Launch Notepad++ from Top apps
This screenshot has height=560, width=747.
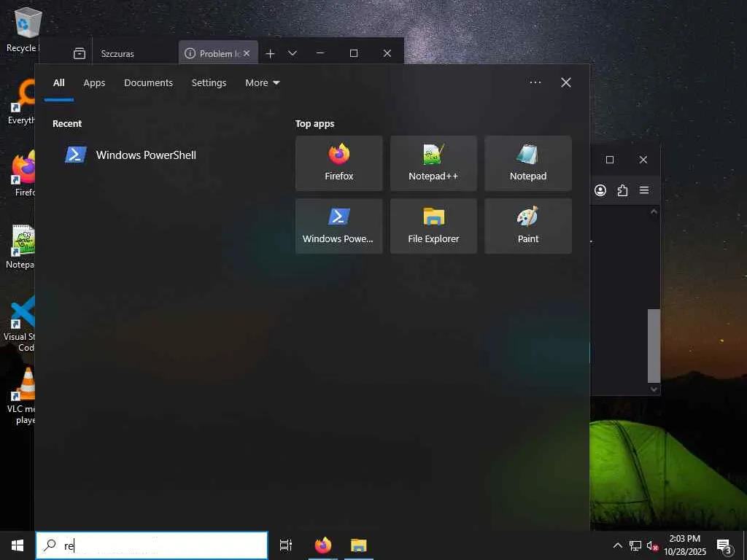click(x=433, y=163)
